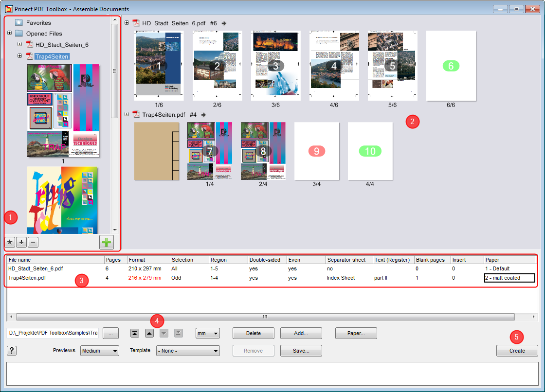The height and width of the screenshot is (392, 545).
Task: Select Favorites in the file tree
Action: (x=38, y=22)
